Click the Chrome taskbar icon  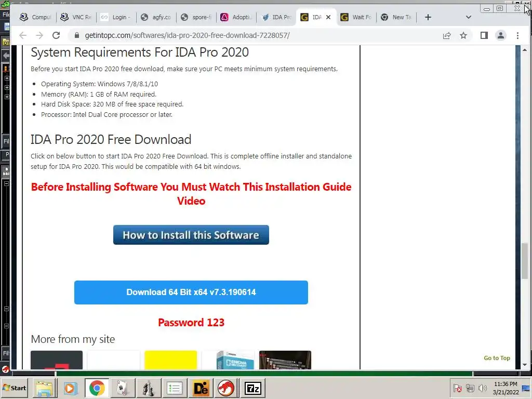97,388
